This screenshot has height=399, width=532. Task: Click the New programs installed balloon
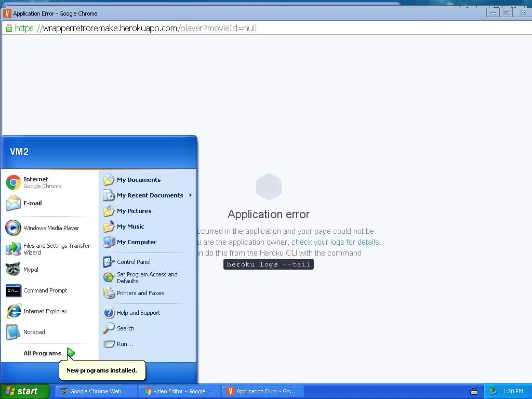(x=102, y=370)
